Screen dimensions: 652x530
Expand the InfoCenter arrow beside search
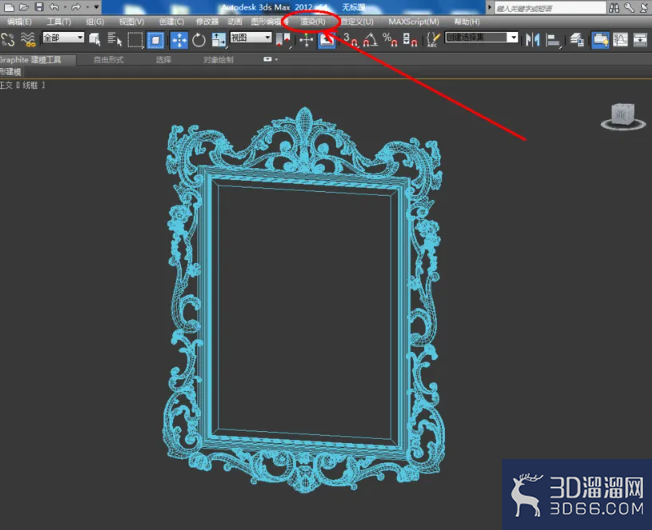point(490,7)
